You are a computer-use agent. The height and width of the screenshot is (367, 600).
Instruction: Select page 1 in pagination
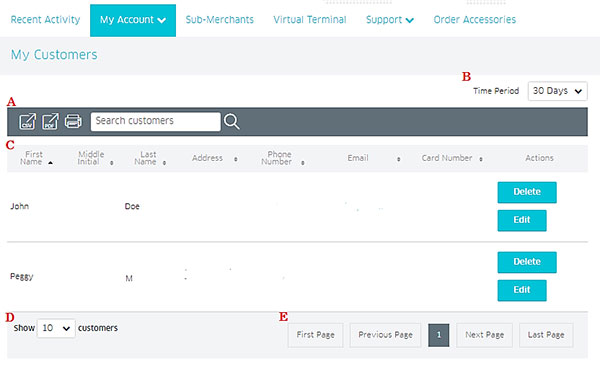[439, 335]
